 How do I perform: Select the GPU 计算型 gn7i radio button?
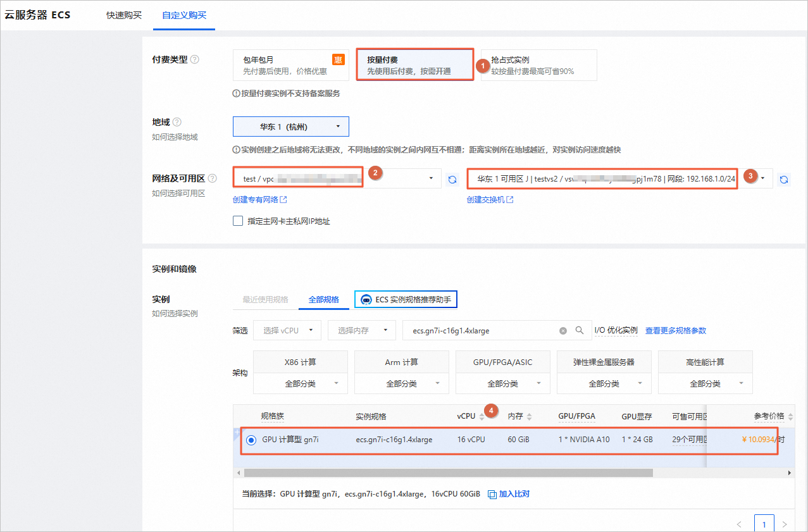[x=251, y=440]
